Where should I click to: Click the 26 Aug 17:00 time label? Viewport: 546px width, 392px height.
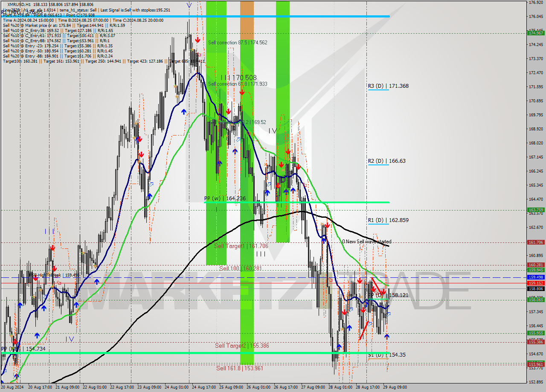pos(286,387)
